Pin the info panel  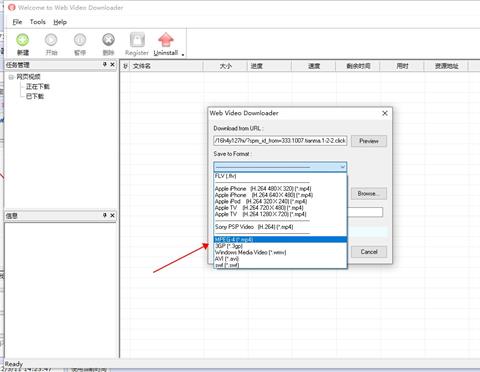click(x=105, y=215)
